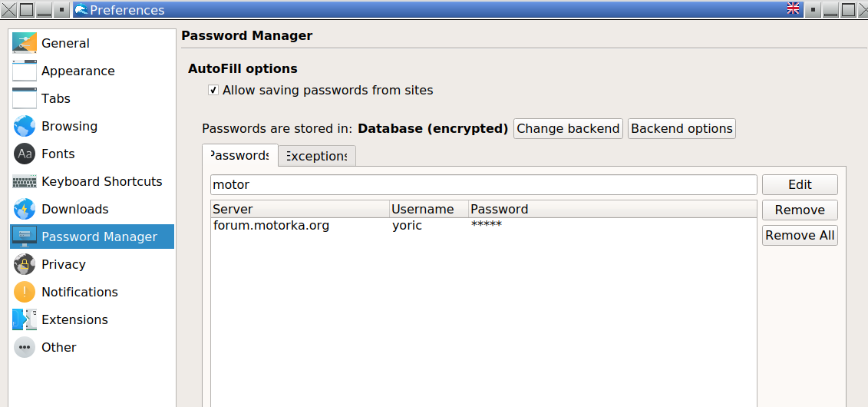Open Extensions puzzle icon
This screenshot has width=868, height=407.
pos(25,319)
